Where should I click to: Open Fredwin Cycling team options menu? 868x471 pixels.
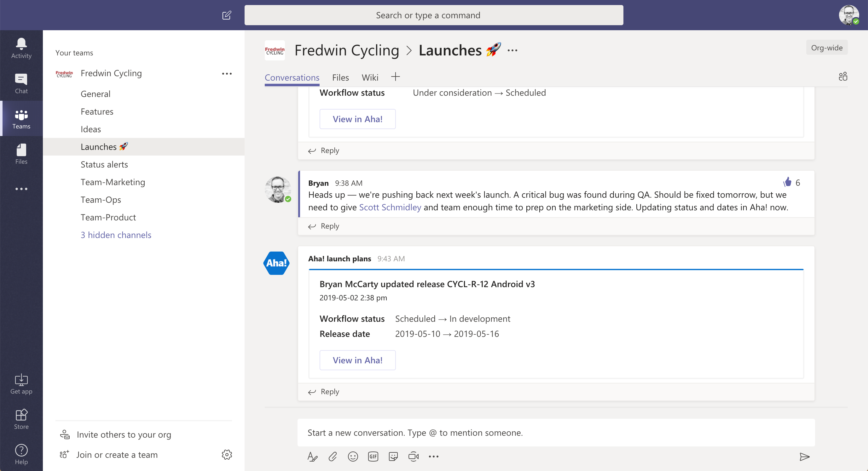tap(228, 72)
